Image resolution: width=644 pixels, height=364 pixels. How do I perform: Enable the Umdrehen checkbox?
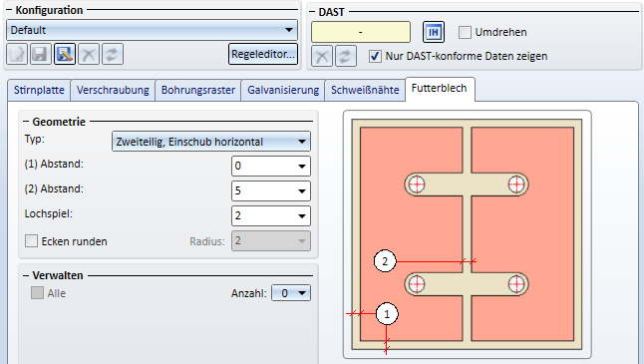coord(465,32)
